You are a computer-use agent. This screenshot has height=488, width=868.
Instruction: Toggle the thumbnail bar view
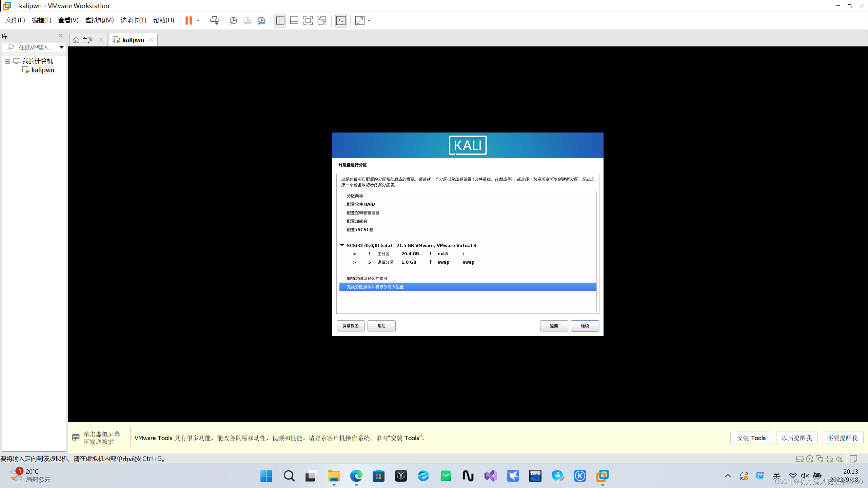click(294, 21)
